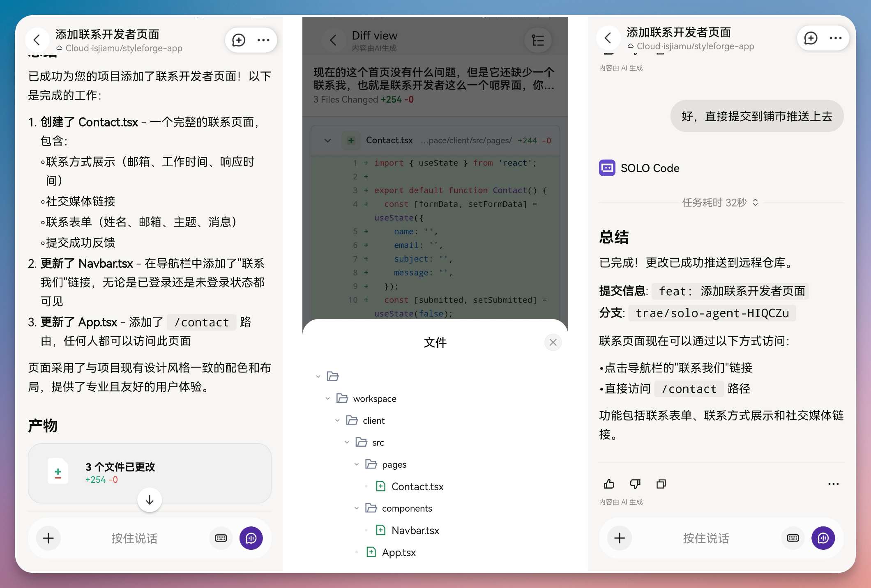Hold '按住说话' in the left panel
Viewport: 871px width, 588px height.
(x=135, y=538)
